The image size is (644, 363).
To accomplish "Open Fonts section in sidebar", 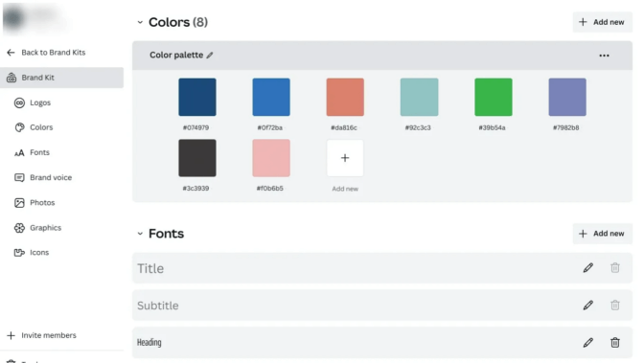I will click(40, 152).
